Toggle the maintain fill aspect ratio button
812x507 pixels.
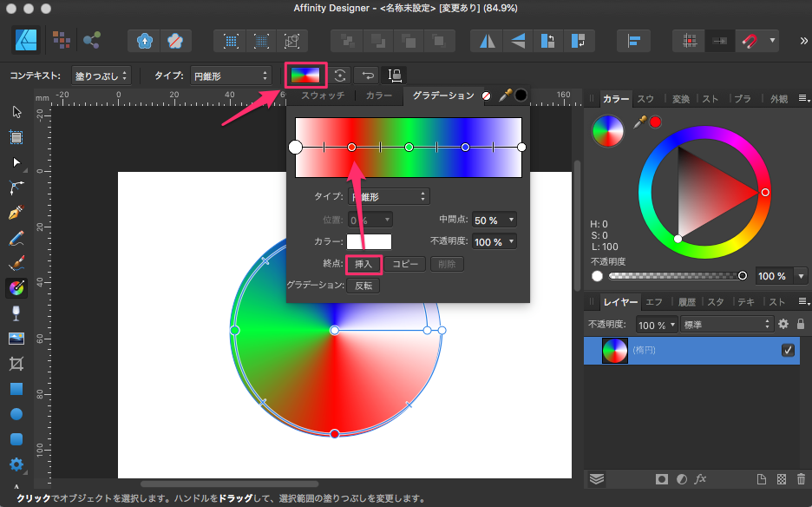tap(395, 76)
